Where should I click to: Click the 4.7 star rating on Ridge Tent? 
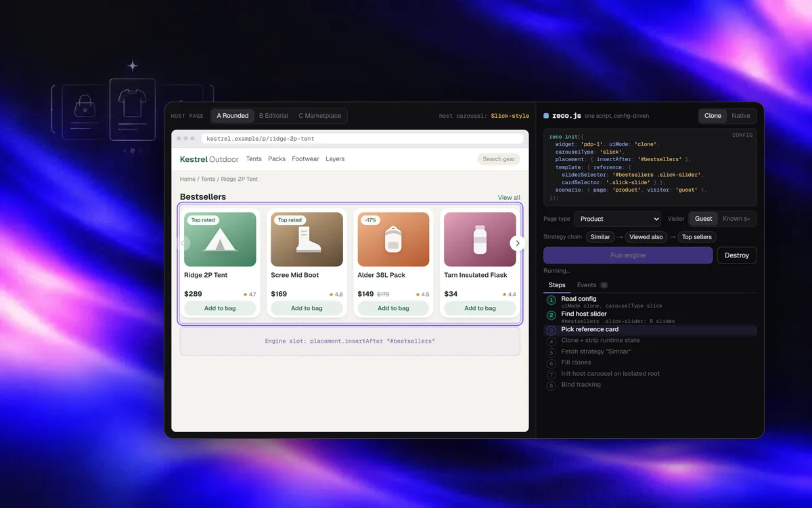point(250,295)
